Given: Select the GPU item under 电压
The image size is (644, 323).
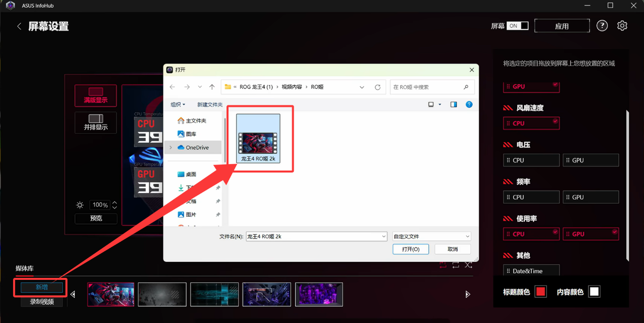Looking at the screenshot, I should (x=591, y=160).
